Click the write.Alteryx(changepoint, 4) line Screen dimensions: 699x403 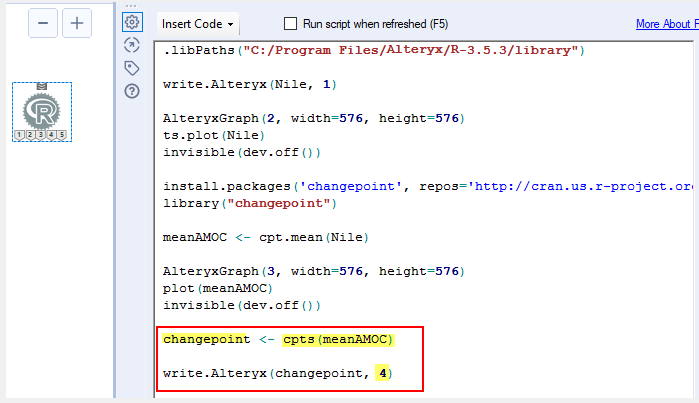(x=278, y=373)
